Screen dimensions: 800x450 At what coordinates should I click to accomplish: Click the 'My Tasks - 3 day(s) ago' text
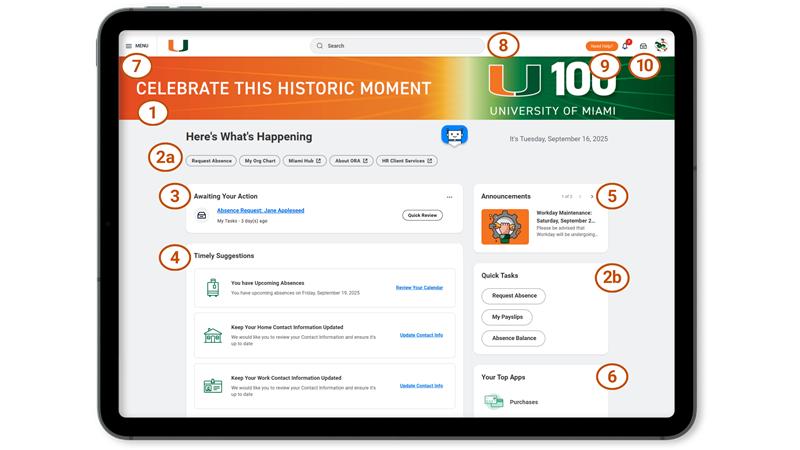[x=242, y=221]
